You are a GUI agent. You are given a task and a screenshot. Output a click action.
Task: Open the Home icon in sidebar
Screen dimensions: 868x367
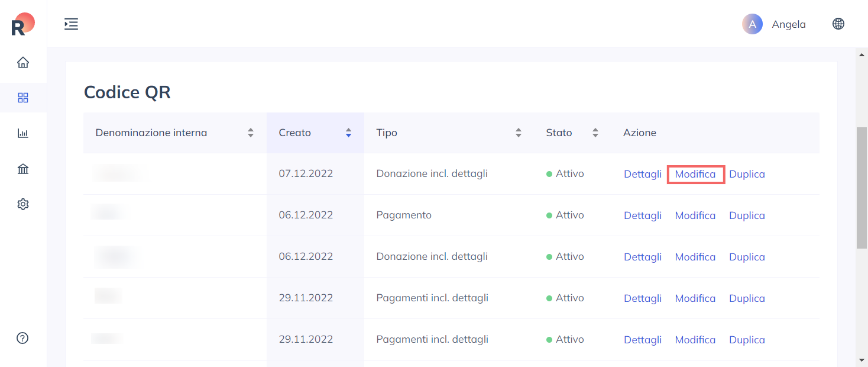(x=23, y=62)
